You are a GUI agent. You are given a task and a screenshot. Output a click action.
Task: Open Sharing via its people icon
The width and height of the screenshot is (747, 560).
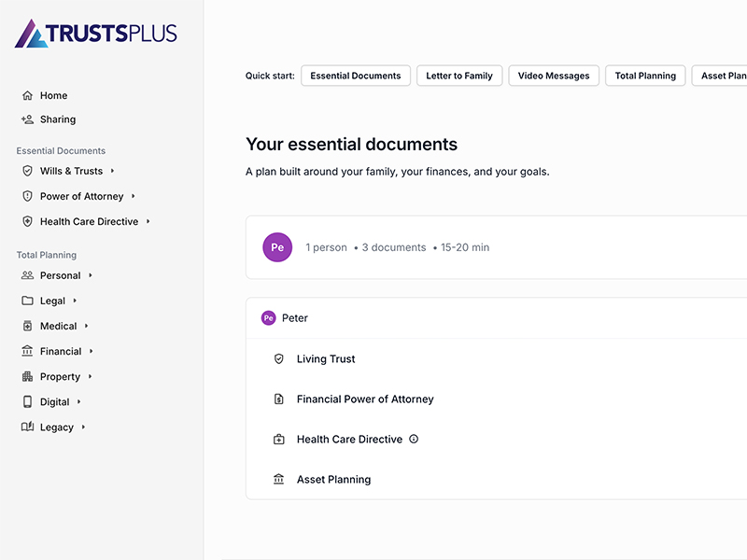click(x=28, y=119)
